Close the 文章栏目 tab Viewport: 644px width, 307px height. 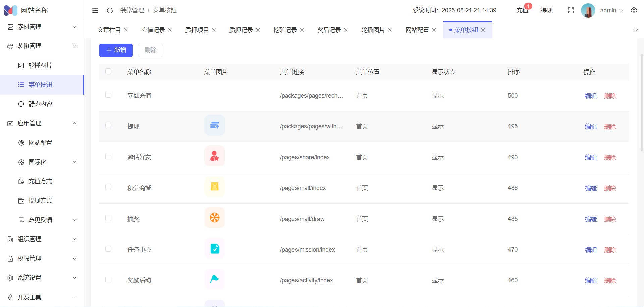(x=126, y=30)
